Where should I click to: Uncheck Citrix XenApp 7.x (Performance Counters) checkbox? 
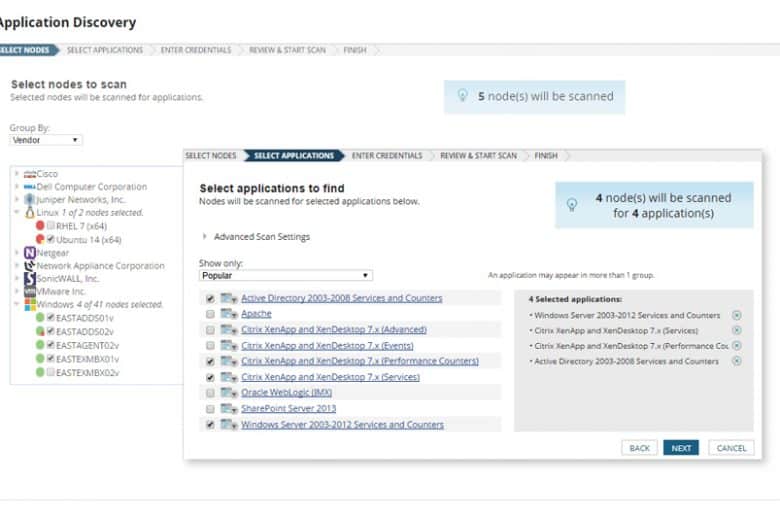point(210,361)
